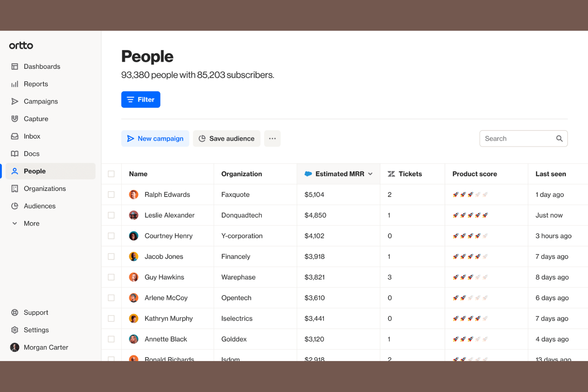
Task: Click Annette Black's avatar
Action: pyautogui.click(x=133, y=339)
